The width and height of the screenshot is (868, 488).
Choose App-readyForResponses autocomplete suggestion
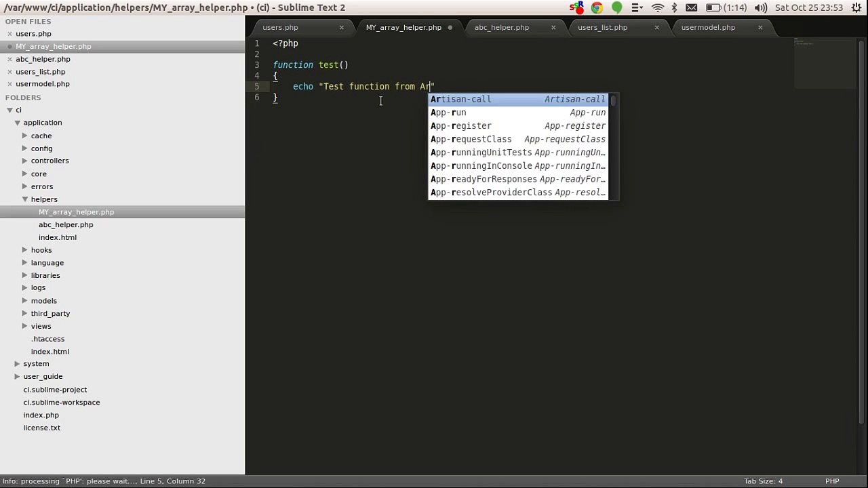click(x=518, y=180)
